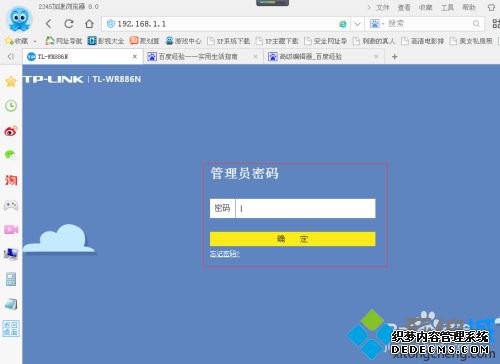Click the magnifier search icon
The image size is (500, 364).
[476, 24]
